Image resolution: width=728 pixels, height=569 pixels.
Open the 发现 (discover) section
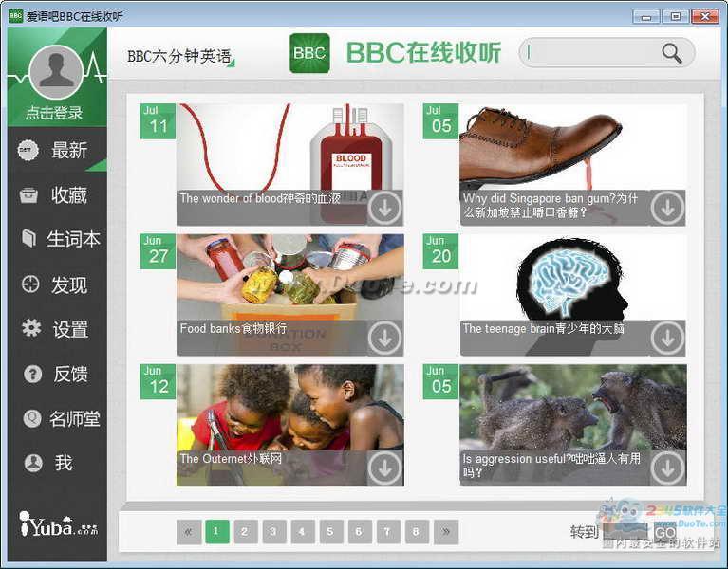coord(57,284)
